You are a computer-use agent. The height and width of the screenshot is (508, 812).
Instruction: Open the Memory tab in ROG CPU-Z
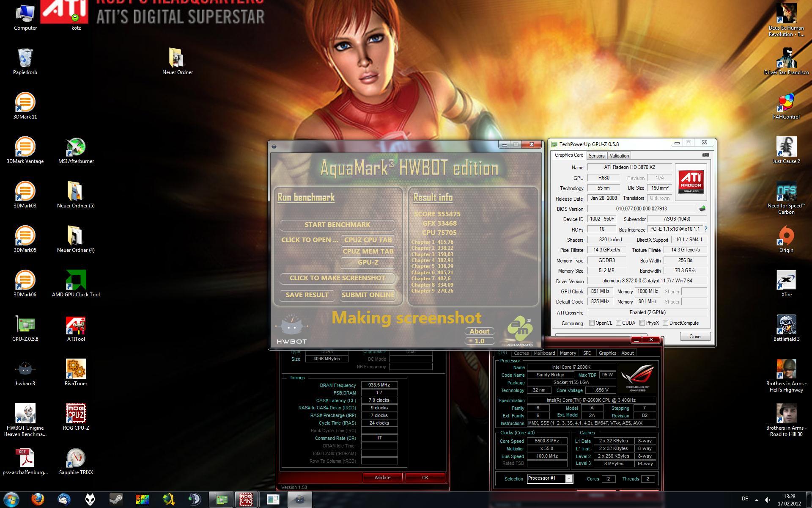(568, 353)
